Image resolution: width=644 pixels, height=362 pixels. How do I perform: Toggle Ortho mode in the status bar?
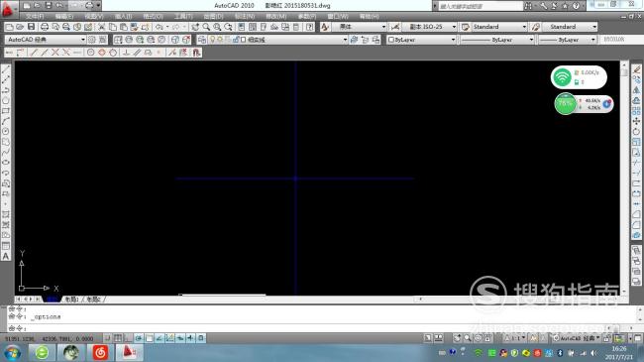[x=128, y=338]
